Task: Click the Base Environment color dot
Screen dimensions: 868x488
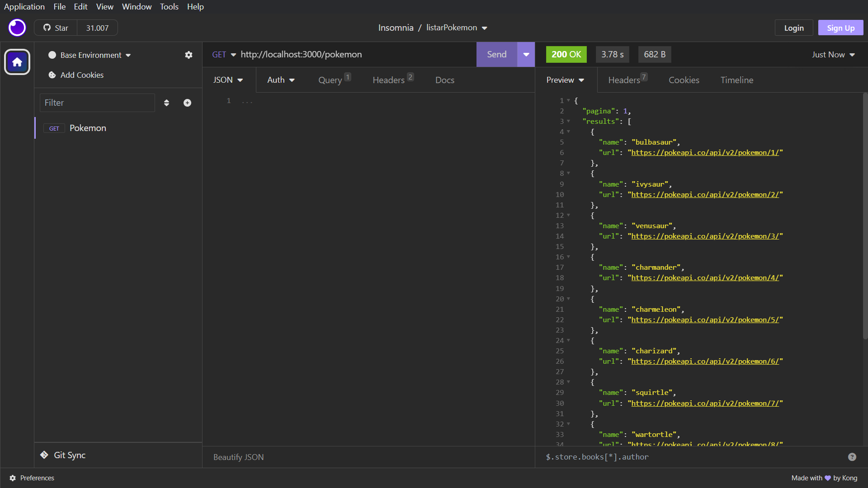Action: click(52, 55)
